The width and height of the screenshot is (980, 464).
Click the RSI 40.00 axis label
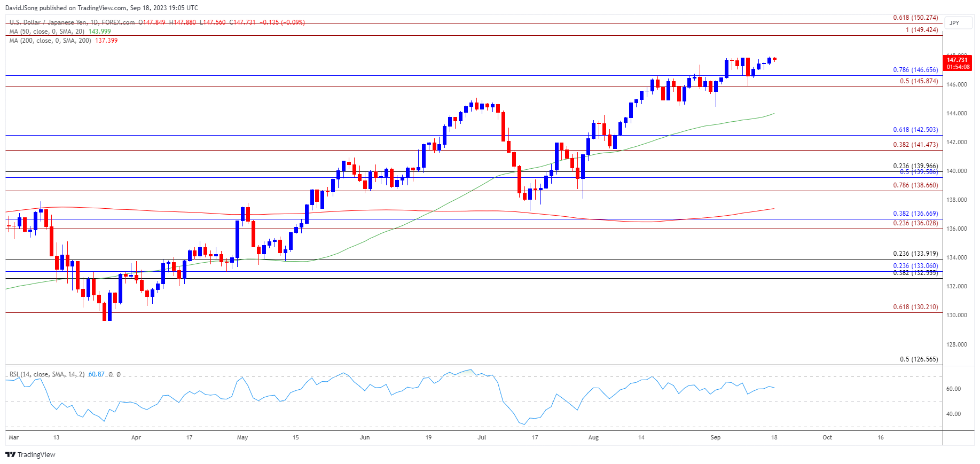pos(953,414)
